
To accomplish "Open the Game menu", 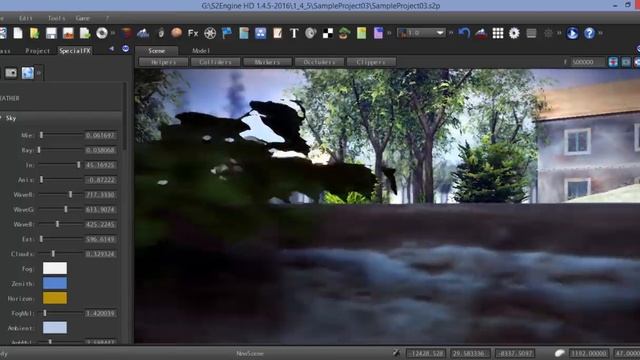I will tap(82, 18).
